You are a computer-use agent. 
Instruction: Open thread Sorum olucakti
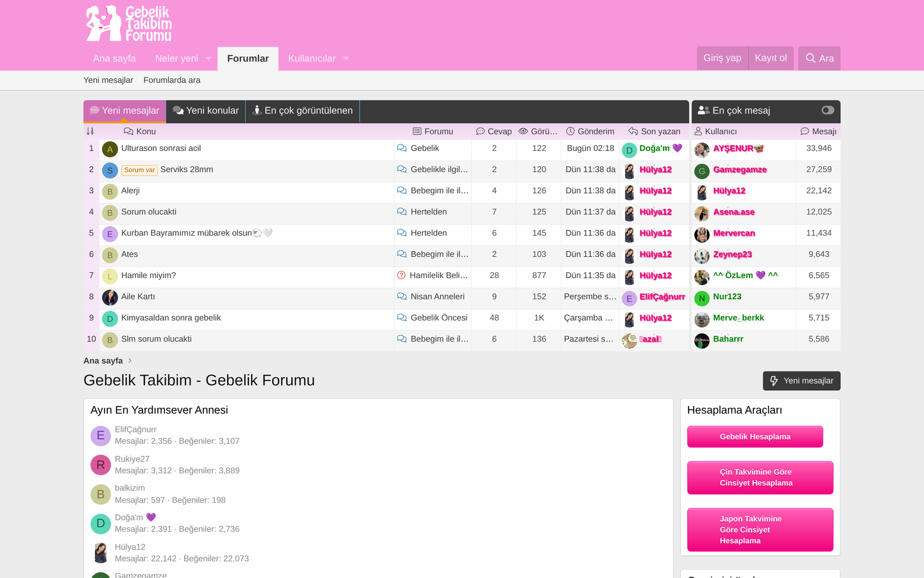149,212
